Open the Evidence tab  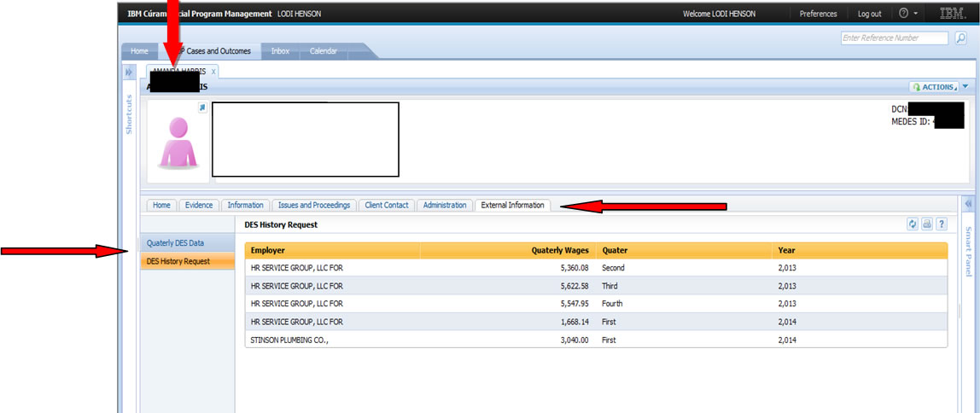pyautogui.click(x=199, y=205)
